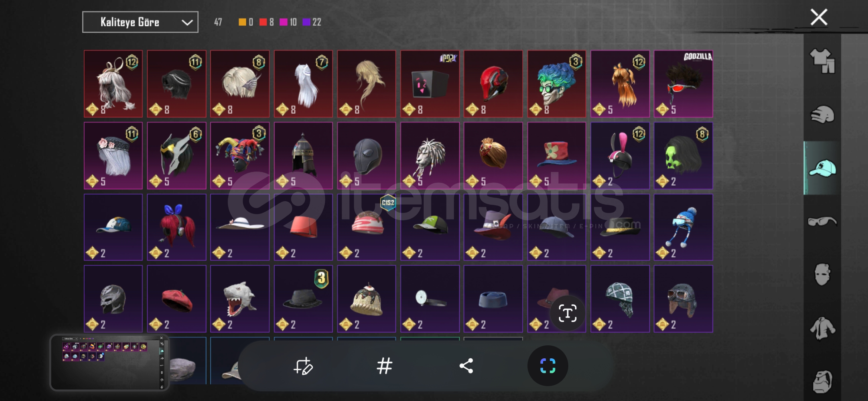Tap the screenshot edit crop-pencil icon
This screenshot has width=868, height=401.
pyautogui.click(x=303, y=366)
